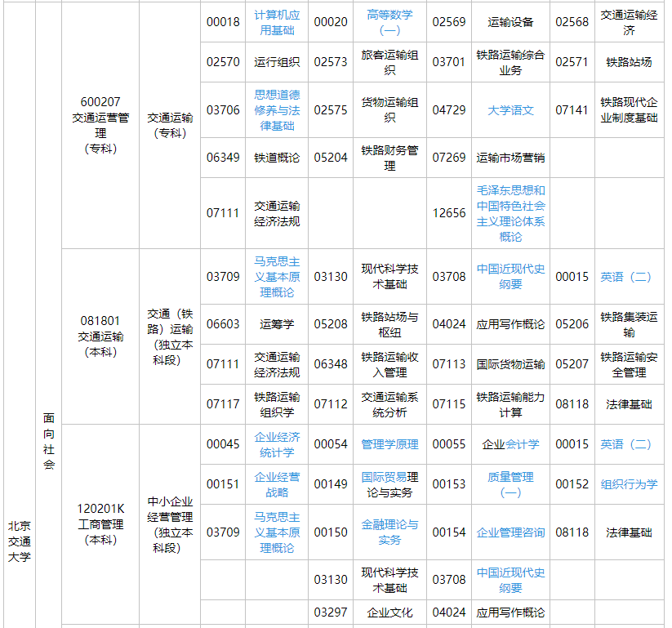672x628 pixels.
Task: Select the 铁路现代企业制度基础 course cell
Action: (629, 110)
